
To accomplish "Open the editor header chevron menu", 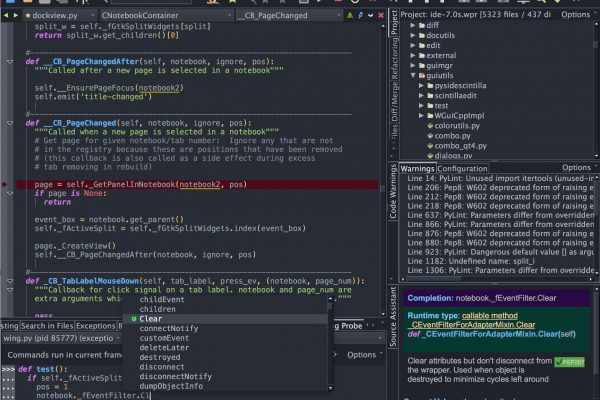I will 370,15.
